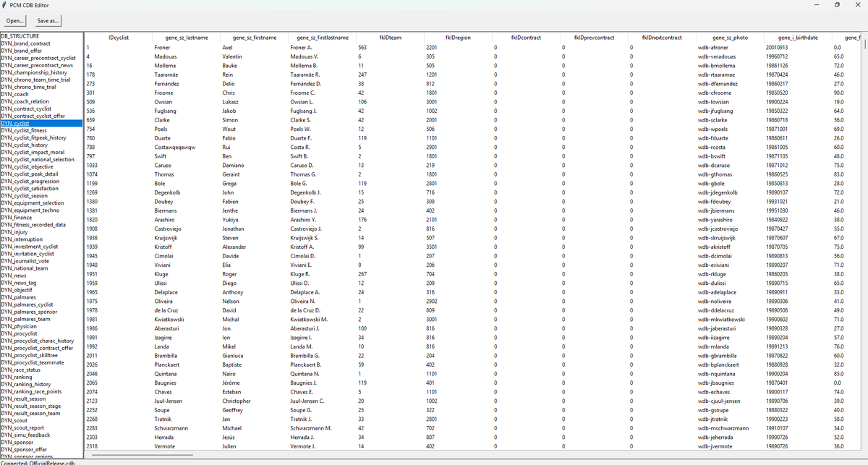This screenshot has height=465, width=868.
Task: Open DYN_news table
Action: [14, 275]
